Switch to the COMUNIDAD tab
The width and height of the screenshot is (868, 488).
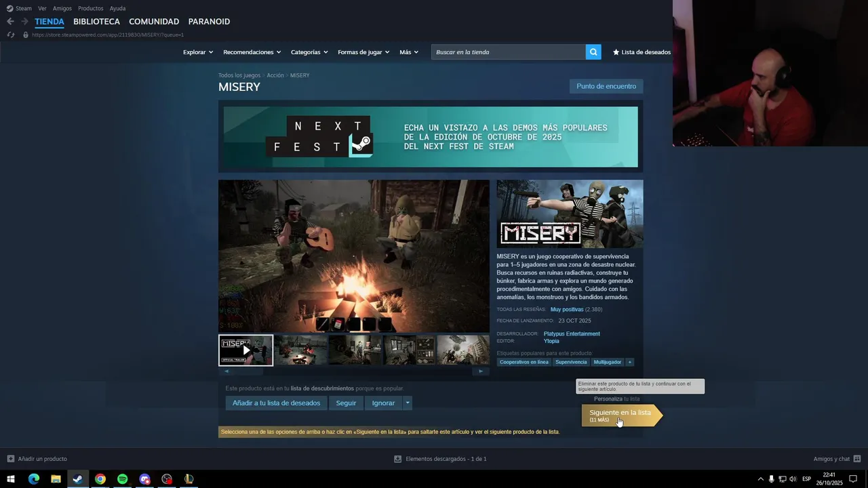(154, 22)
